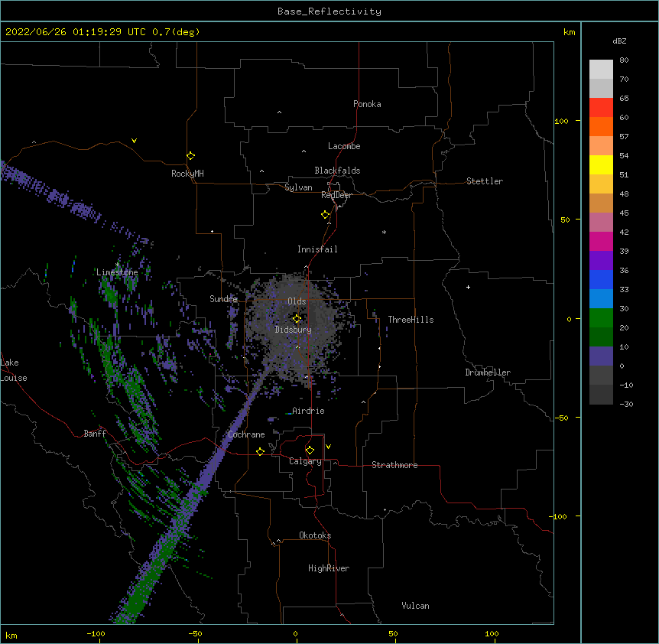Click the Limestone label
The image size is (659, 644).
117,272
